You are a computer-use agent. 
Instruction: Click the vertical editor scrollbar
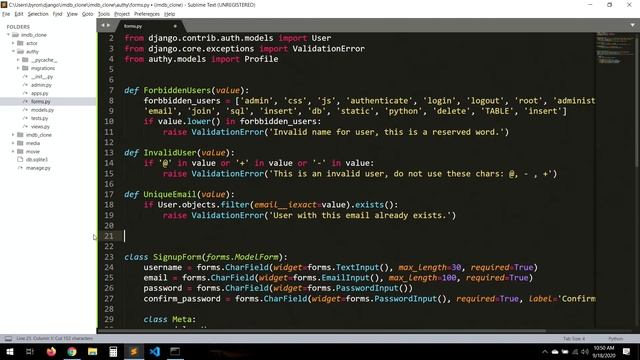(637, 100)
